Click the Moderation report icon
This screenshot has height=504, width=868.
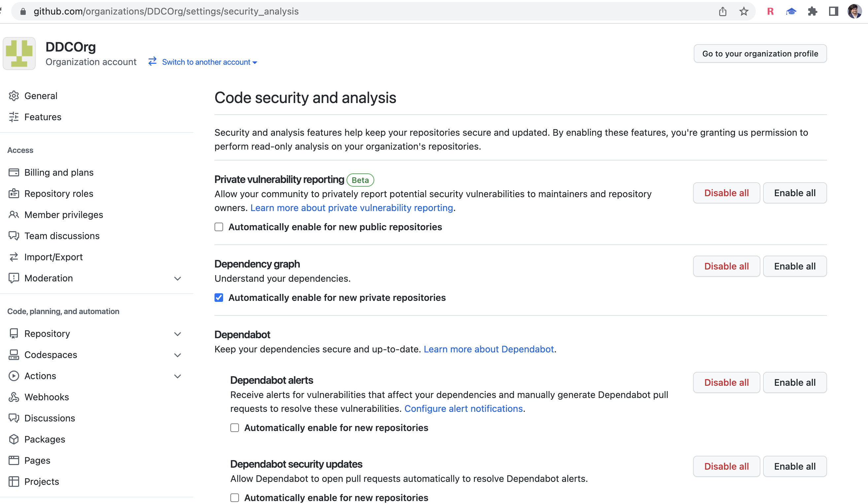[14, 278]
